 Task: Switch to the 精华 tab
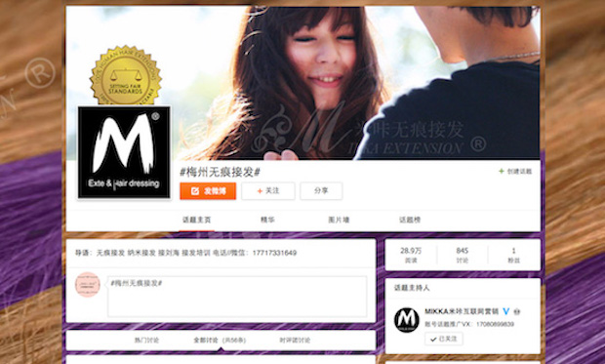(x=267, y=220)
